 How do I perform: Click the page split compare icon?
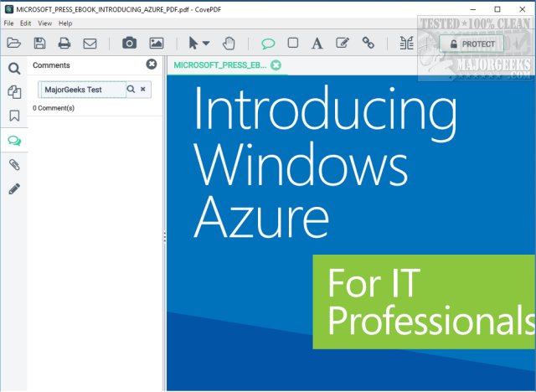coord(407,44)
